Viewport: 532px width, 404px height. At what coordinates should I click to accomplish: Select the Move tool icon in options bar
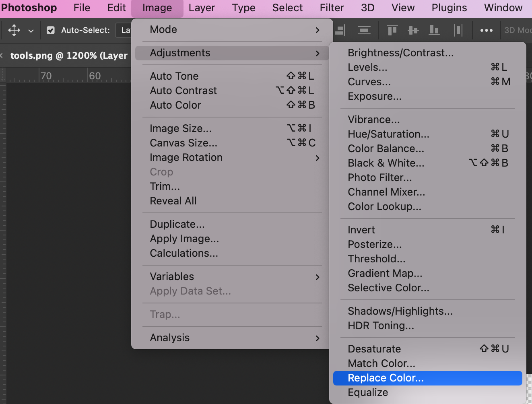pos(14,30)
